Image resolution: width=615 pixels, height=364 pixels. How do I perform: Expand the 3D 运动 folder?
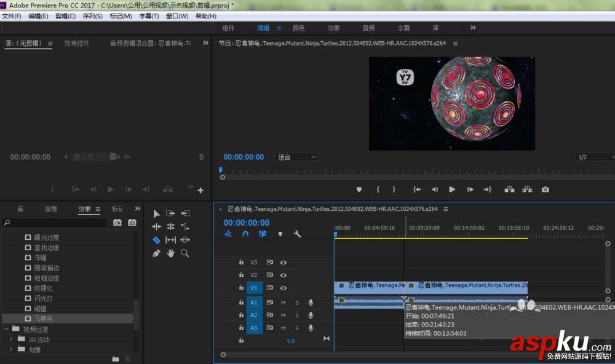point(11,339)
